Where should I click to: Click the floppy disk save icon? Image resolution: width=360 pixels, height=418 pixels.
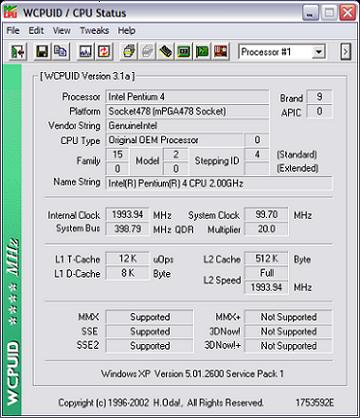[42, 52]
